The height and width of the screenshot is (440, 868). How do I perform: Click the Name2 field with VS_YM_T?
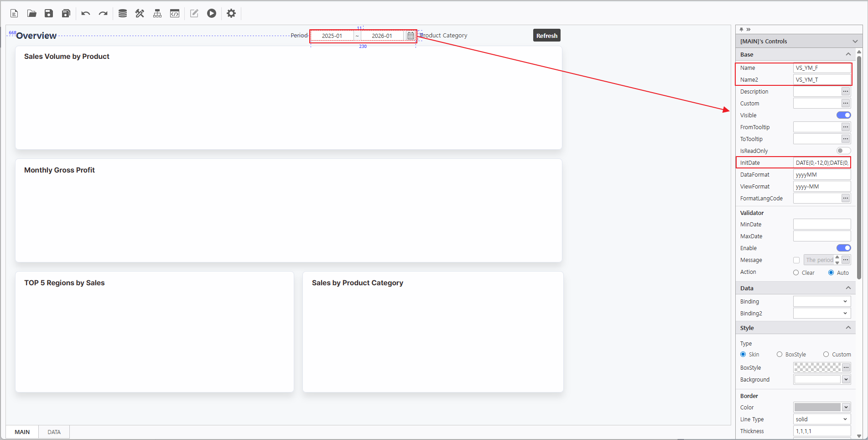click(x=822, y=79)
